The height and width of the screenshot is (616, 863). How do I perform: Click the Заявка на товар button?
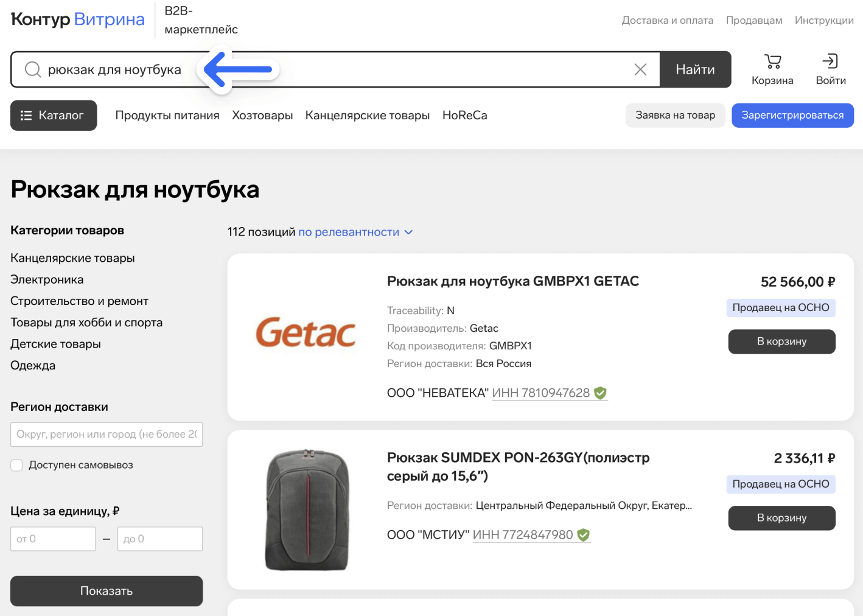[676, 116]
